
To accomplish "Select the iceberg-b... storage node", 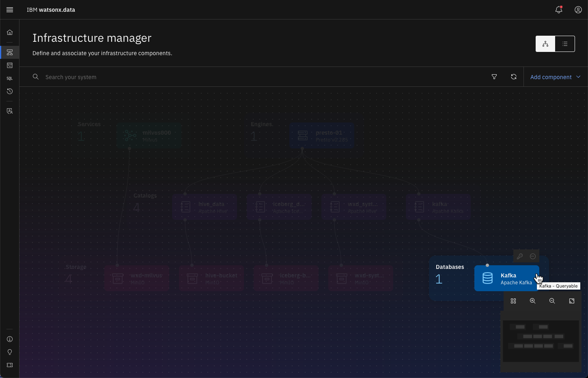I will tap(286, 278).
